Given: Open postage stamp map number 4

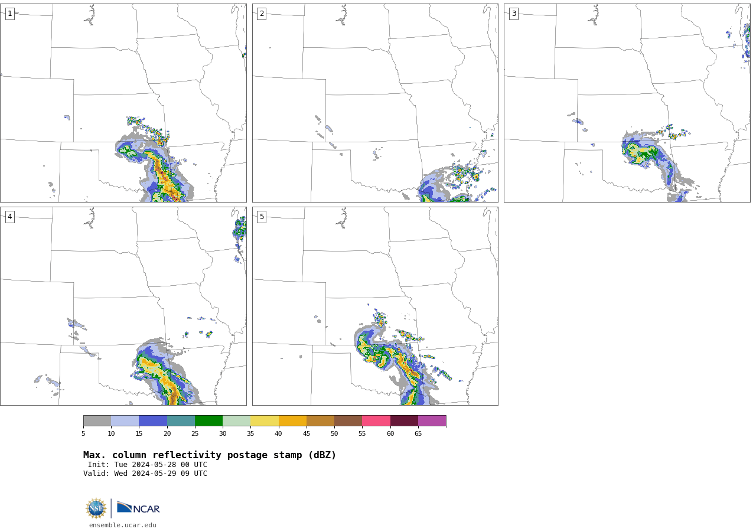Looking at the screenshot, I should click(x=123, y=306).
